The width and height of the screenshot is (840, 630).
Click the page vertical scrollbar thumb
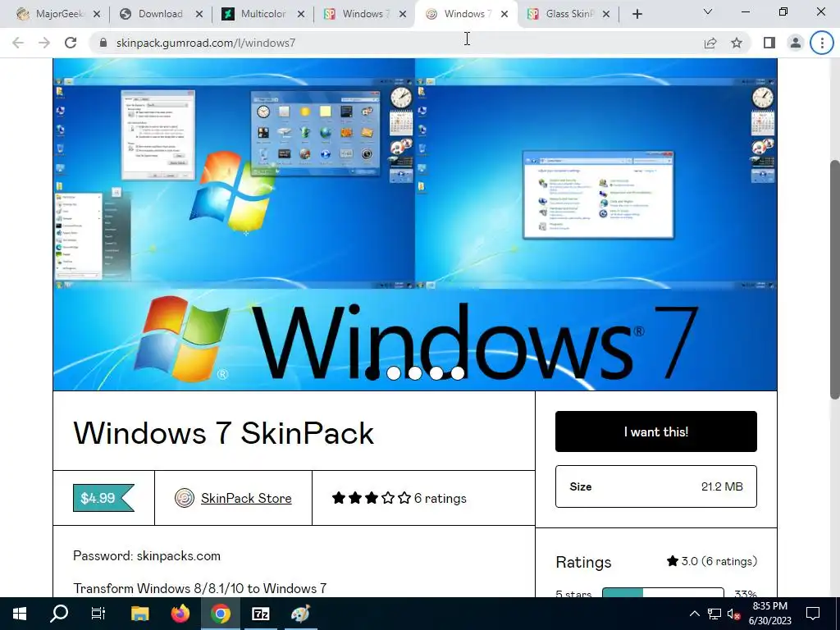(x=834, y=279)
